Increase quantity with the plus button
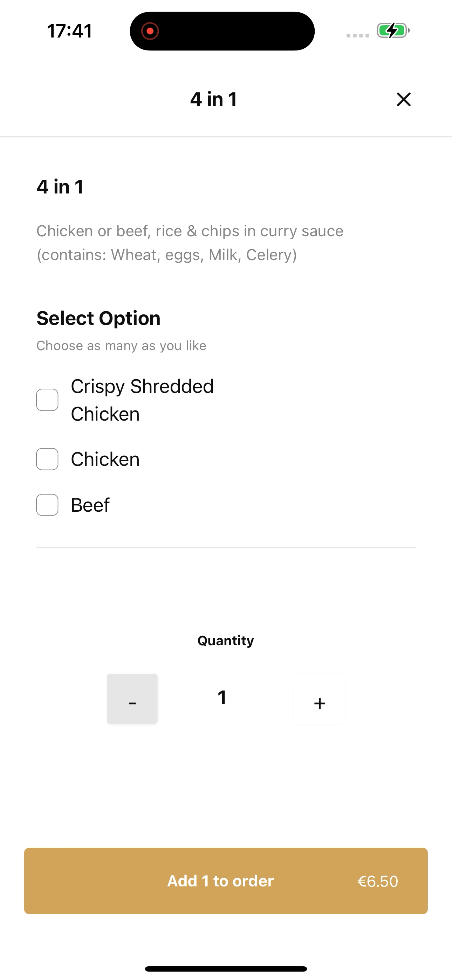Image resolution: width=452 pixels, height=980 pixels. [320, 699]
